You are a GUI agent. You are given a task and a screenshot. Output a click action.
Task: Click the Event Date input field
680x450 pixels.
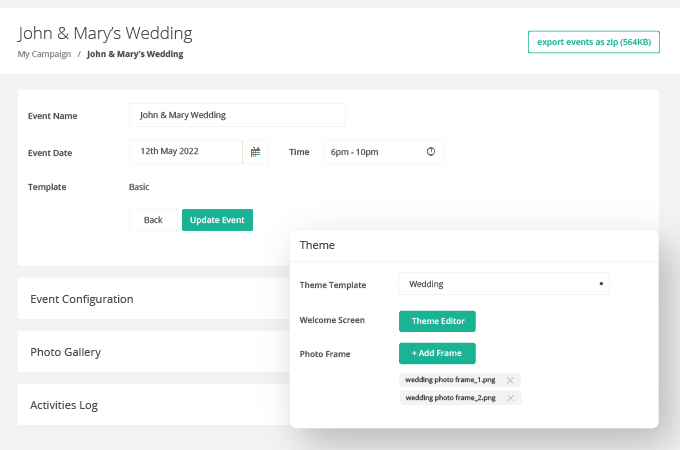[x=186, y=152]
